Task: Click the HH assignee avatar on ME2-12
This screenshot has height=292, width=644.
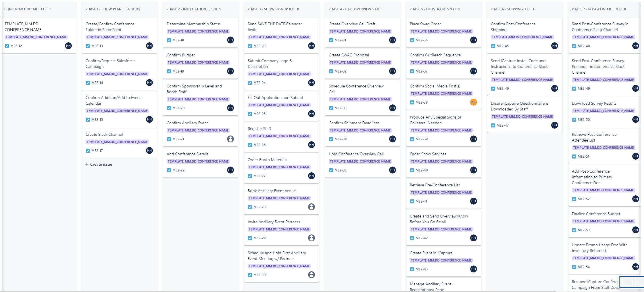Action: click(x=68, y=46)
